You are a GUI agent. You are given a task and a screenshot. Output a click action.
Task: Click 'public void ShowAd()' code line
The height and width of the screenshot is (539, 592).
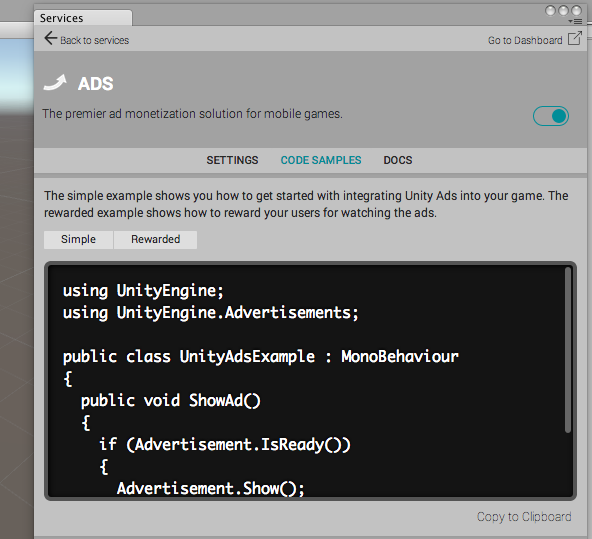(x=171, y=401)
